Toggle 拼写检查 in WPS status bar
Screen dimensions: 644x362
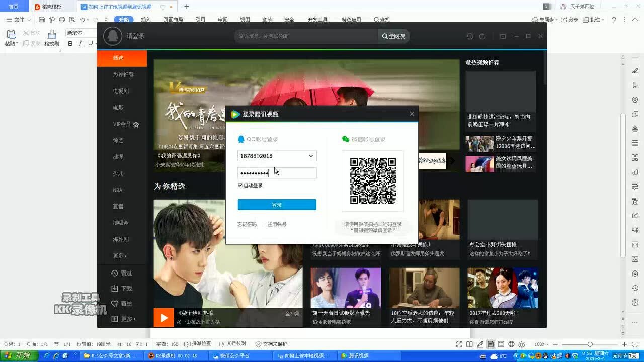pyautogui.click(x=198, y=344)
